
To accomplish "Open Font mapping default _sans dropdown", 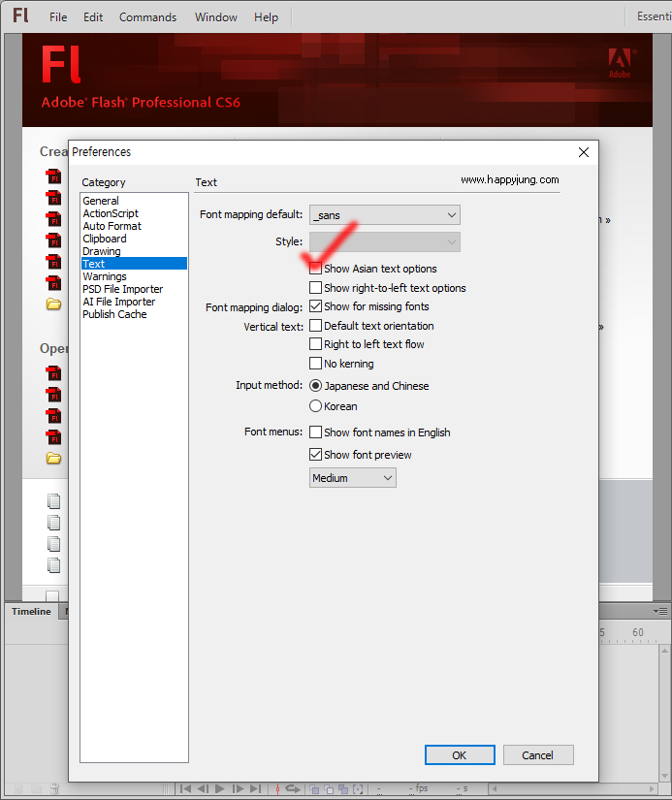I will point(385,215).
